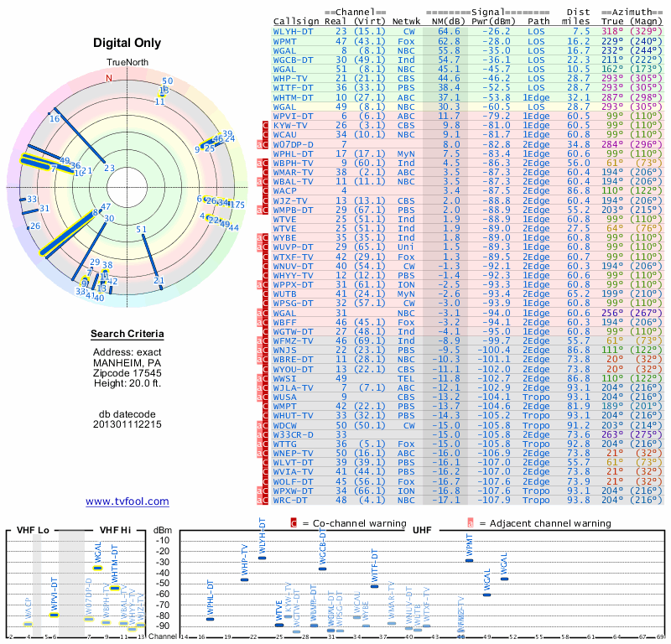Click co-channel warning icon on WACP row
The image size is (671, 644).
(x=265, y=191)
